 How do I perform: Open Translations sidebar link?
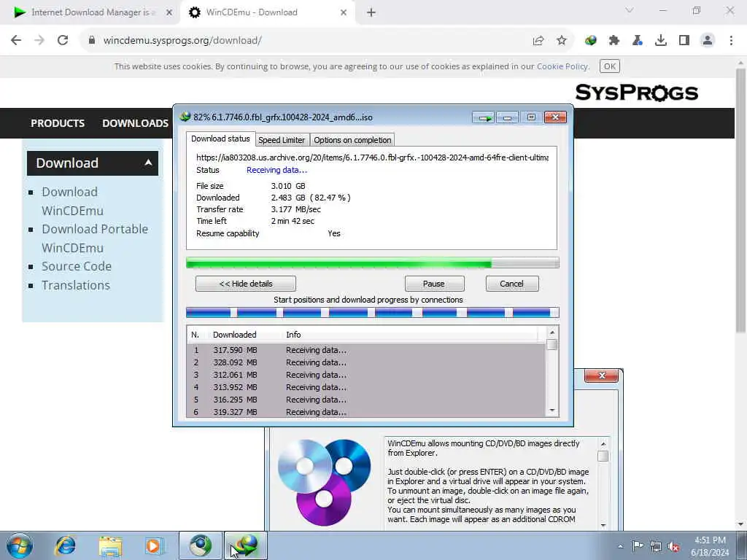(x=76, y=285)
